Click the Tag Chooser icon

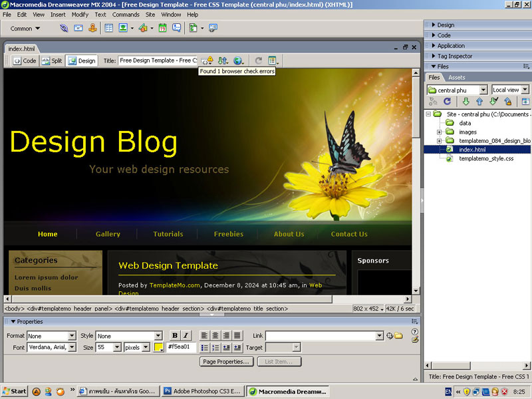pos(213,28)
